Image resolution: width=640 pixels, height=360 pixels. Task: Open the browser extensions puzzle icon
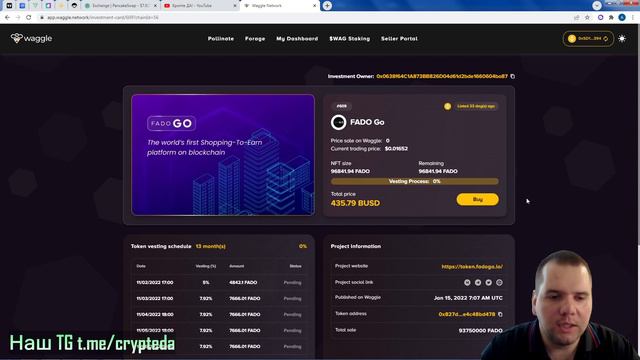click(x=611, y=18)
